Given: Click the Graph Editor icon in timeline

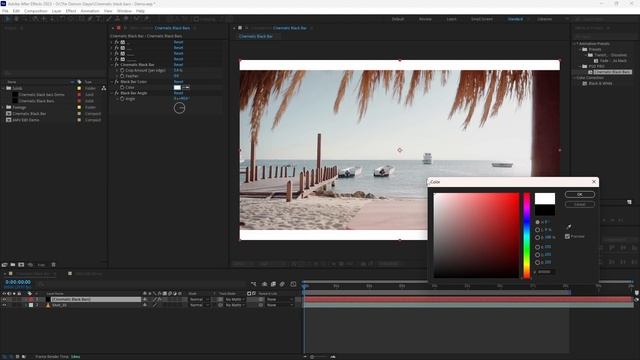Looking at the screenshot, I should tap(293, 284).
